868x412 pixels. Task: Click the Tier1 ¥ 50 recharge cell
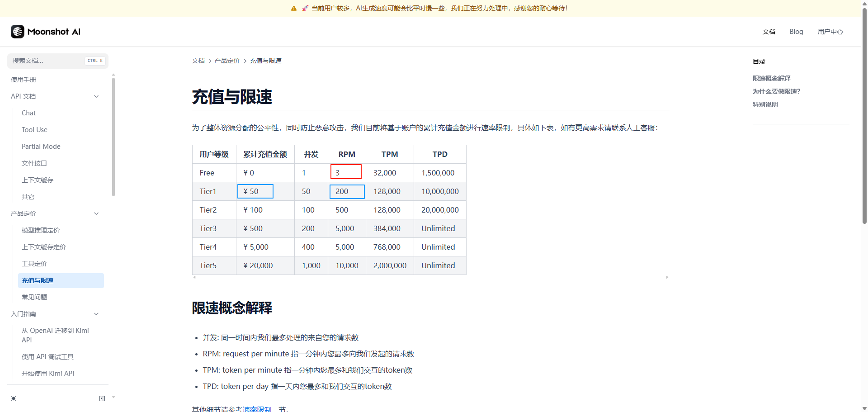255,191
